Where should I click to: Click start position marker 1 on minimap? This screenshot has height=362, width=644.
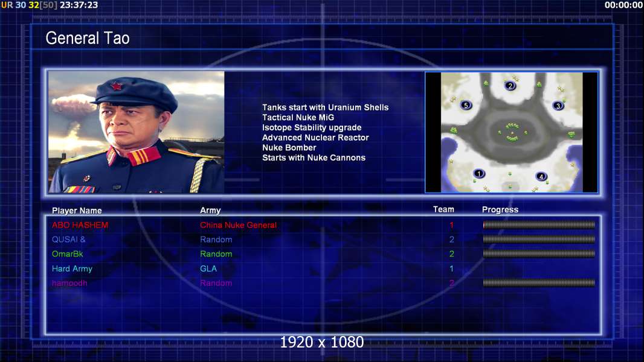click(x=478, y=173)
